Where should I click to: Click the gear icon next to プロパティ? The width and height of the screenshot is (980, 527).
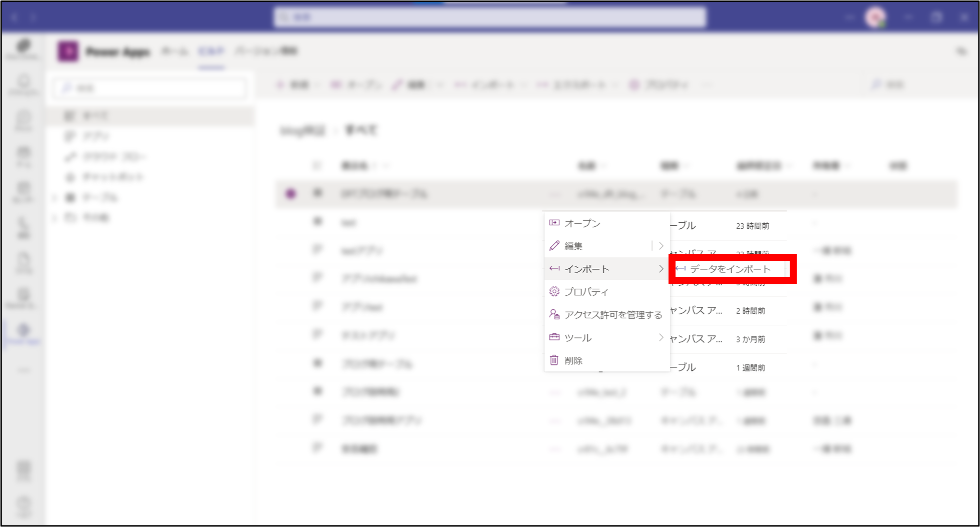tap(554, 291)
